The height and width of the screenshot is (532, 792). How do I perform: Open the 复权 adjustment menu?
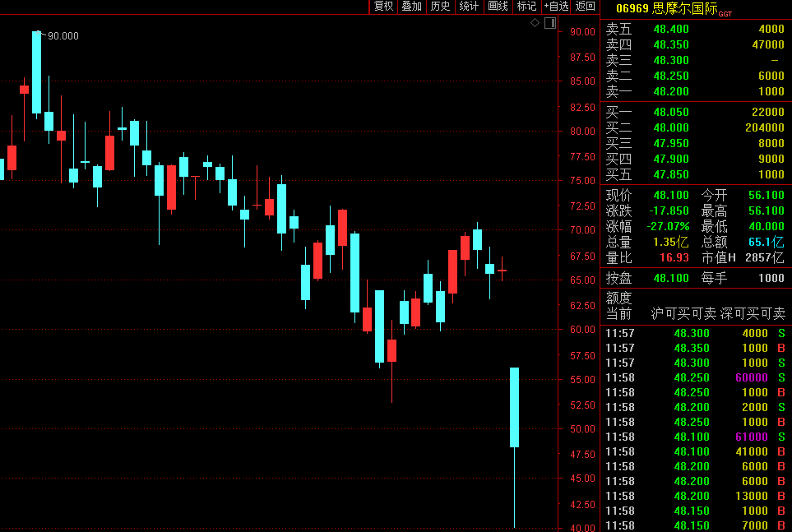[384, 7]
